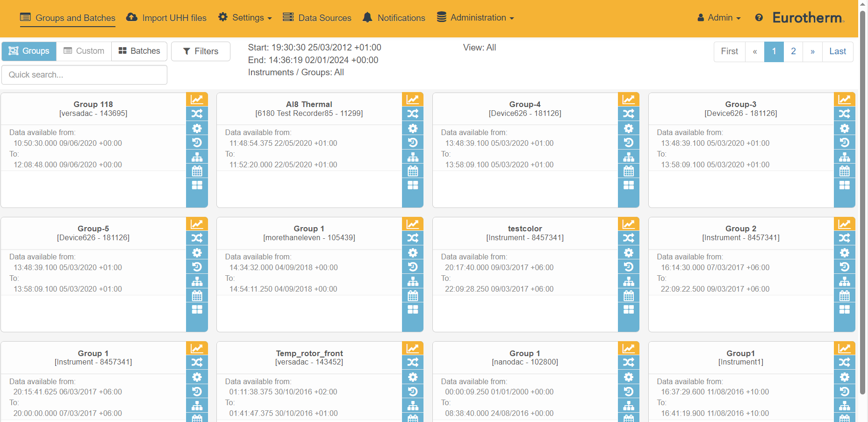Open gear settings on AI8 Thermal card
868x422 pixels.
pyautogui.click(x=413, y=128)
